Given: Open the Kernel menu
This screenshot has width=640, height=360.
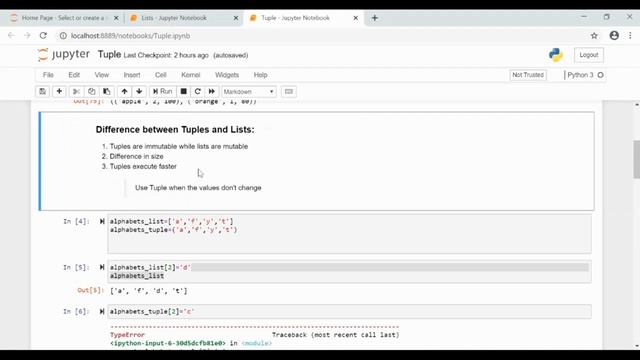Looking at the screenshot, I should point(191,75).
